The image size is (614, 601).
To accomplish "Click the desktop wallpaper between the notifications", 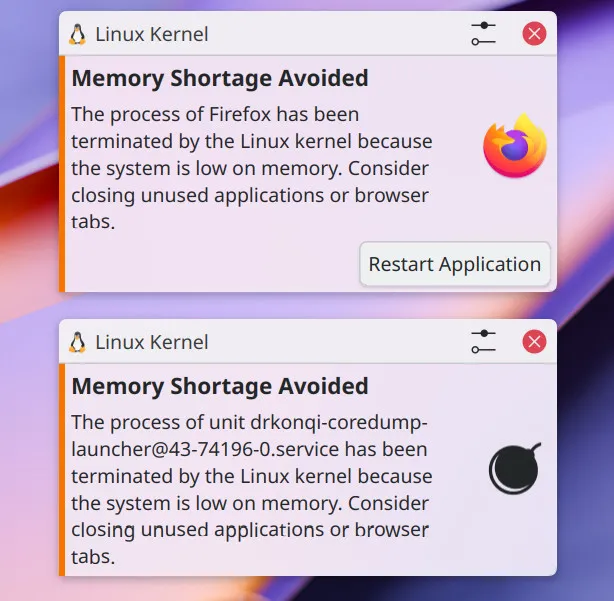I will [300, 306].
